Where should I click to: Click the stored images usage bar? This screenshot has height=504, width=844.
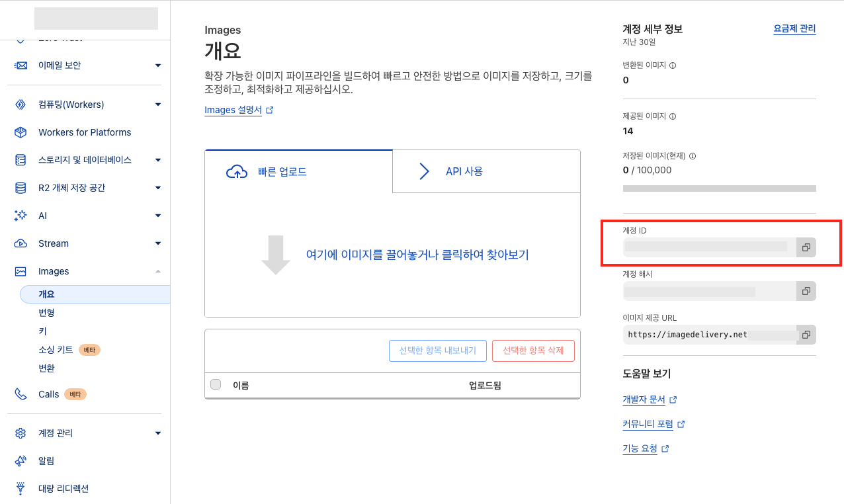pos(719,189)
